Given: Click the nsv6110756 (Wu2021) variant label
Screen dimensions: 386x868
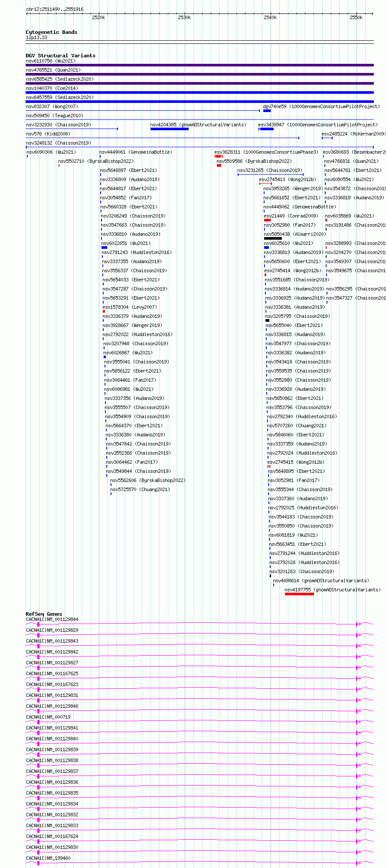Looking at the screenshot, I should pos(50,61).
